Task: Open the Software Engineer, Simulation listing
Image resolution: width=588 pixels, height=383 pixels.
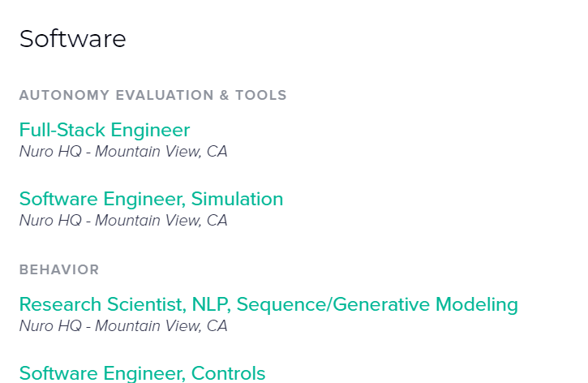Action: click(x=151, y=199)
